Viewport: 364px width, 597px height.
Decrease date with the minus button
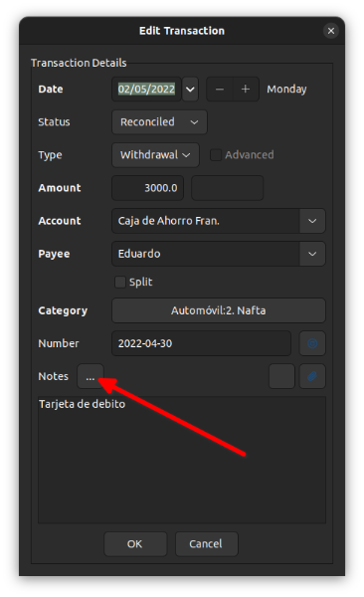click(220, 90)
